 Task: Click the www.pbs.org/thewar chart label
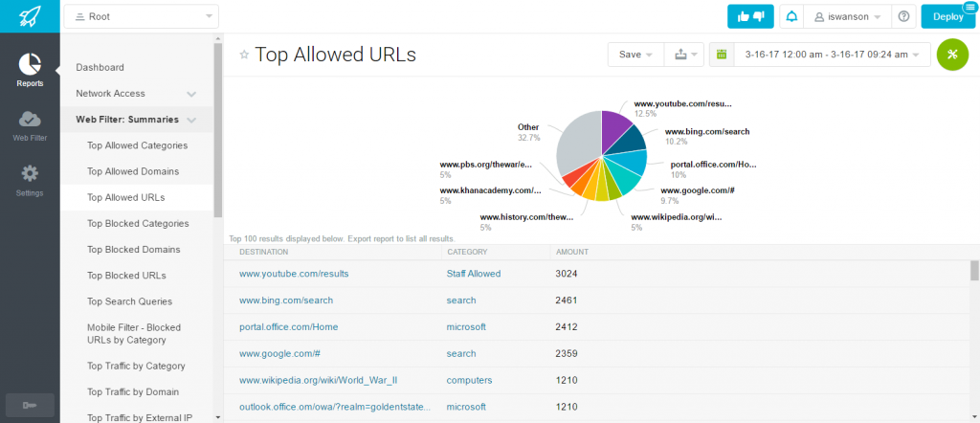pyautogui.click(x=485, y=165)
